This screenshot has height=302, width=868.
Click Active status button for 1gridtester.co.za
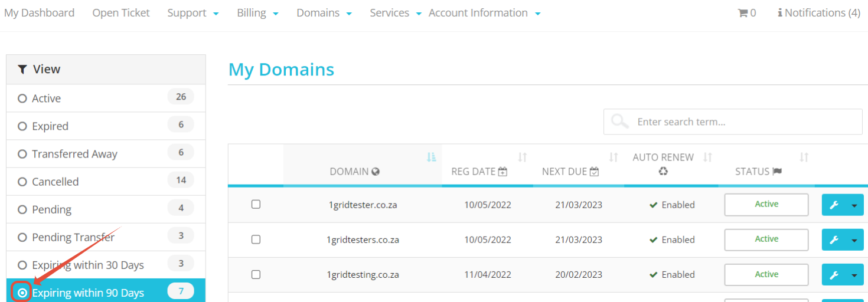pyautogui.click(x=766, y=205)
